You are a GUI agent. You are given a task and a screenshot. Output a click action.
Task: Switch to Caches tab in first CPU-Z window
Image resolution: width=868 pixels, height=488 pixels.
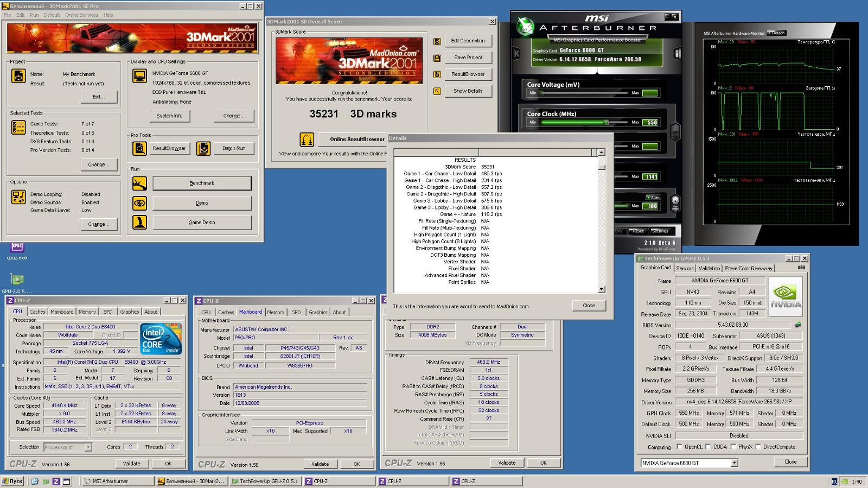[x=37, y=312]
